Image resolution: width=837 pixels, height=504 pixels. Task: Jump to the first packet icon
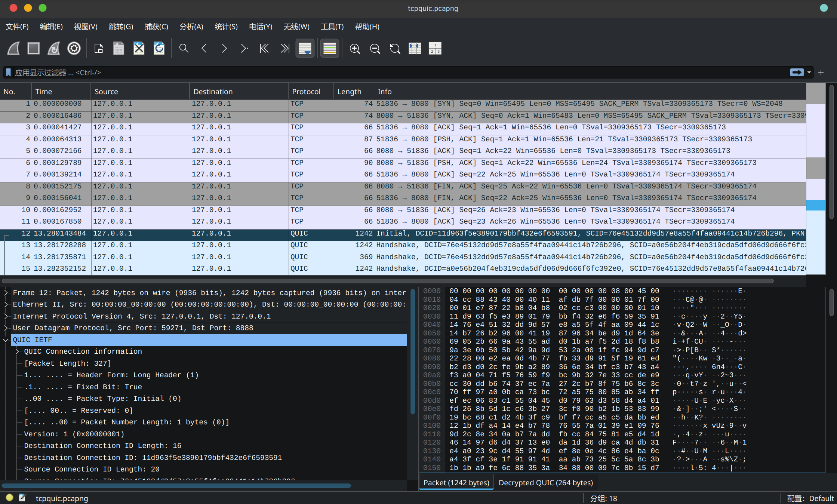click(x=264, y=48)
